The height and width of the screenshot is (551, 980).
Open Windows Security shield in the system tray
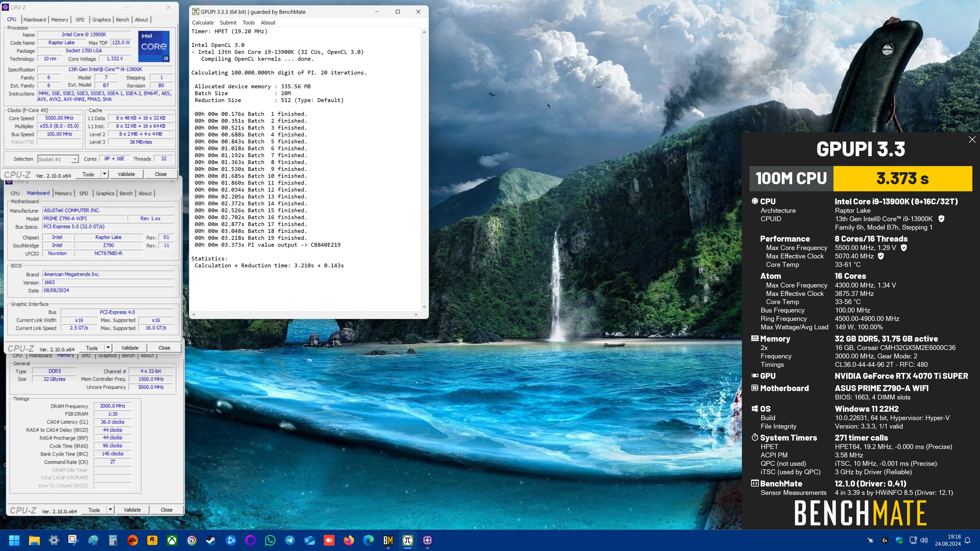coord(899,540)
